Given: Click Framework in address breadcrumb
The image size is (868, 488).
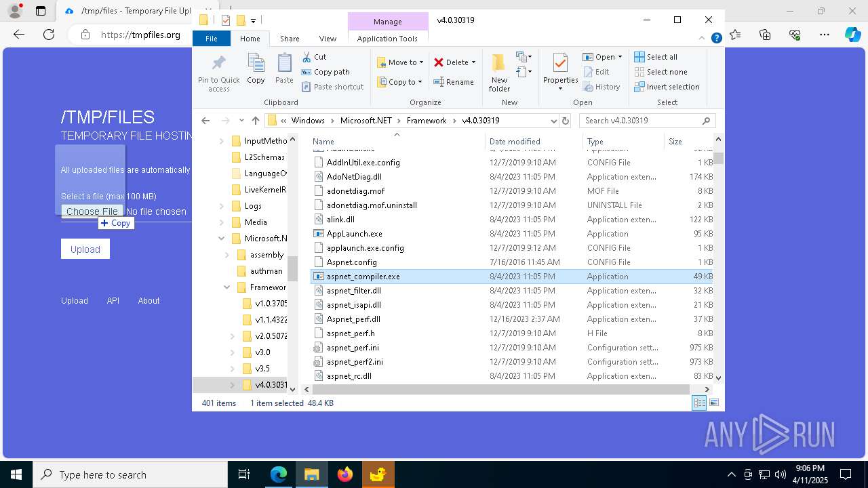Looking at the screenshot, I should [427, 121].
